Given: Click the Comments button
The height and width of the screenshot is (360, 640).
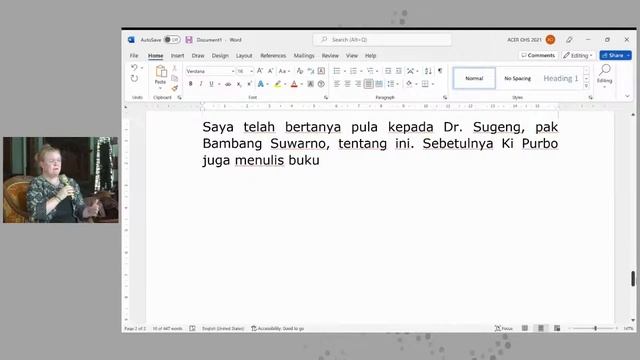Looking at the screenshot, I should coord(538,56).
